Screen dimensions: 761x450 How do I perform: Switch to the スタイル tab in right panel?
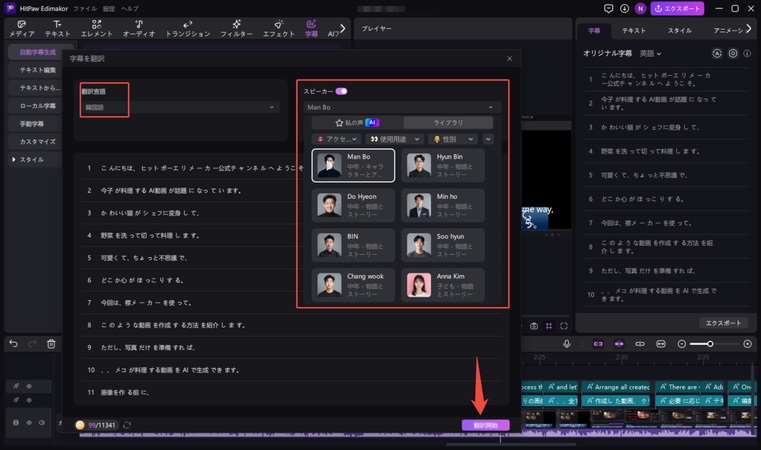tap(679, 31)
